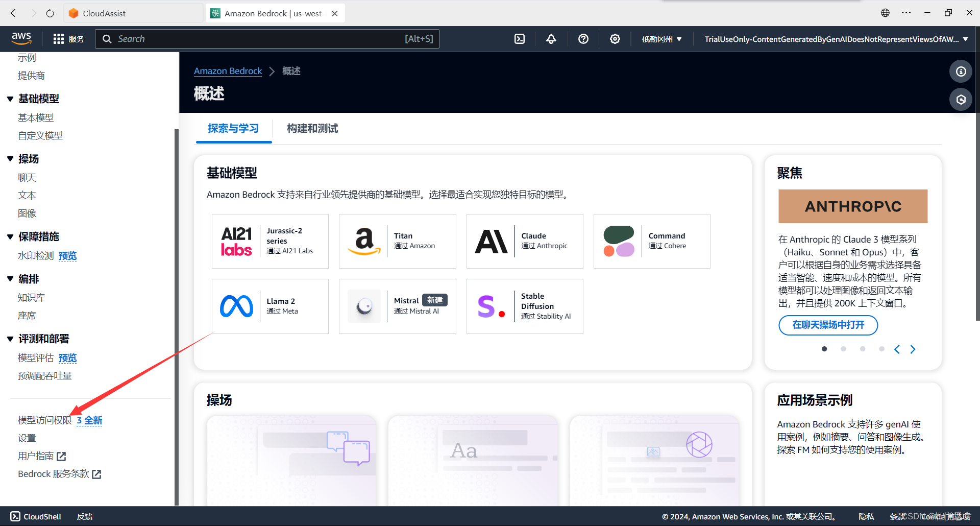
Task: Click the browser back arrow
Action: pos(13,13)
